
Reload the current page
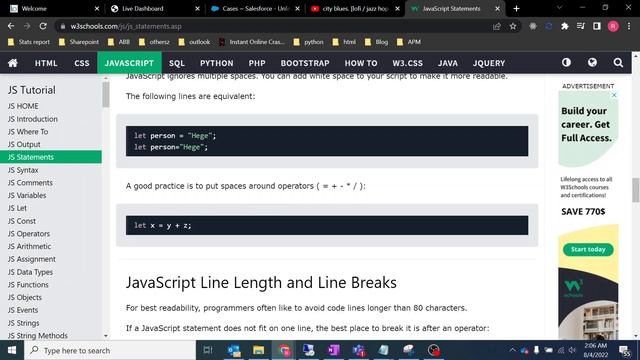pos(43,26)
